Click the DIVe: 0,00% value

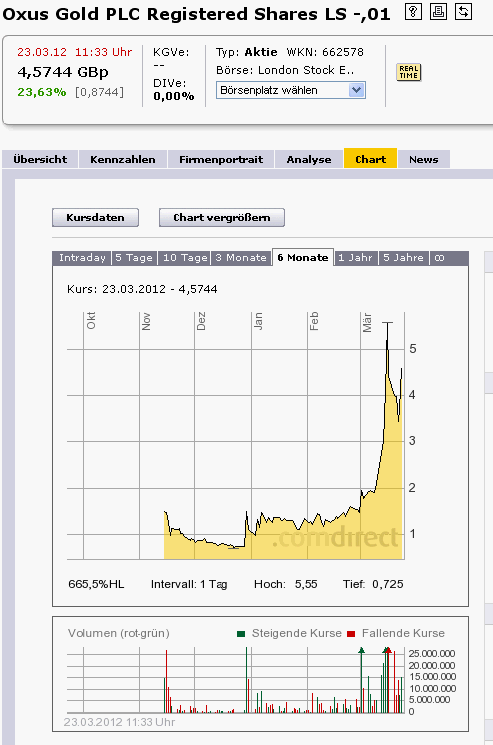click(x=173, y=90)
